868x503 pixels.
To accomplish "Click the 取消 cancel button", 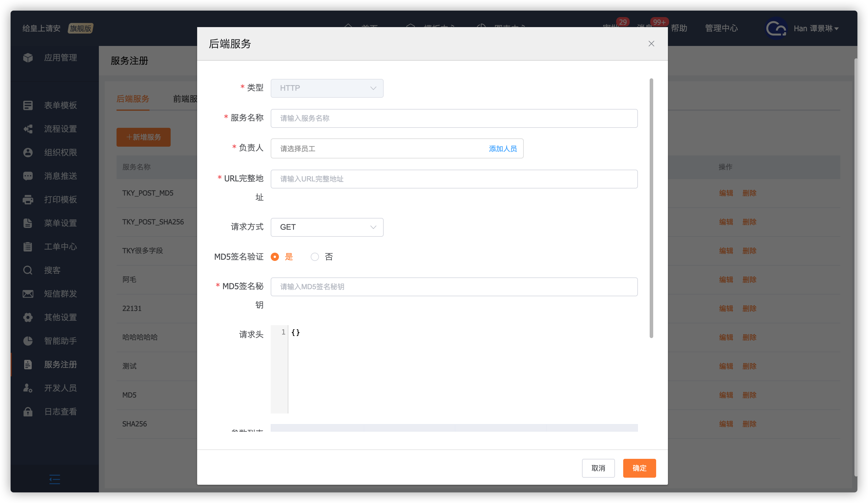I will click(x=598, y=468).
